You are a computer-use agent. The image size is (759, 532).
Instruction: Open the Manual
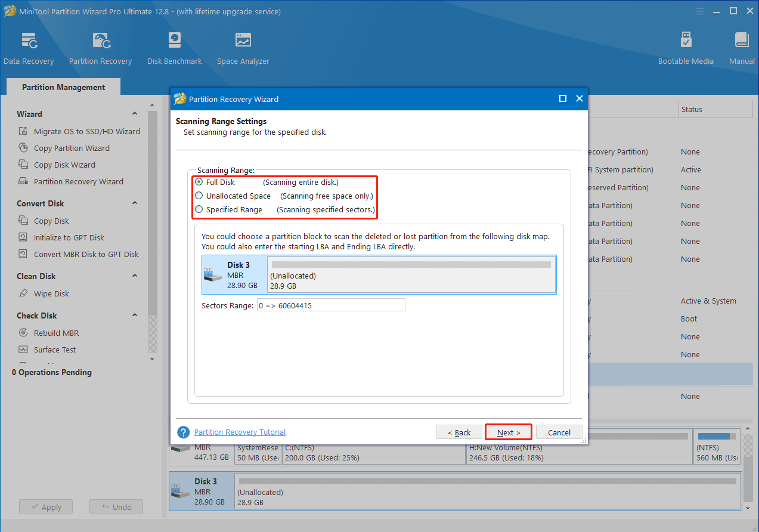point(742,49)
